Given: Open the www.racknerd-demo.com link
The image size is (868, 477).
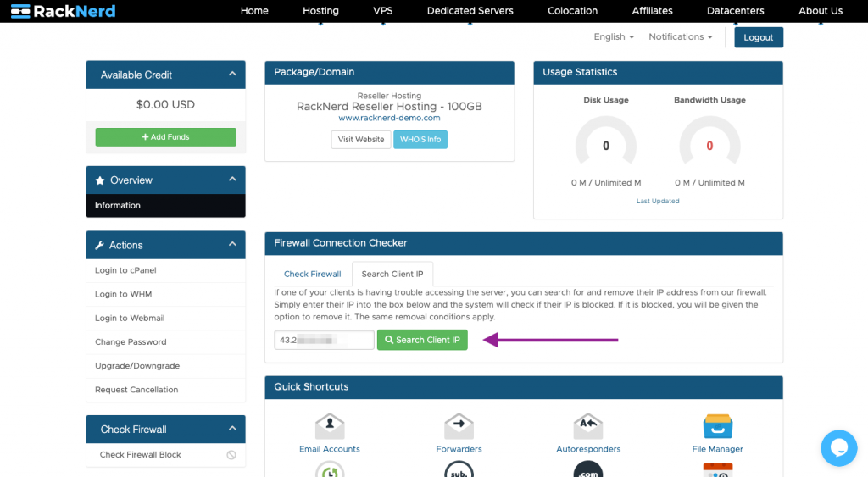Looking at the screenshot, I should [x=389, y=118].
